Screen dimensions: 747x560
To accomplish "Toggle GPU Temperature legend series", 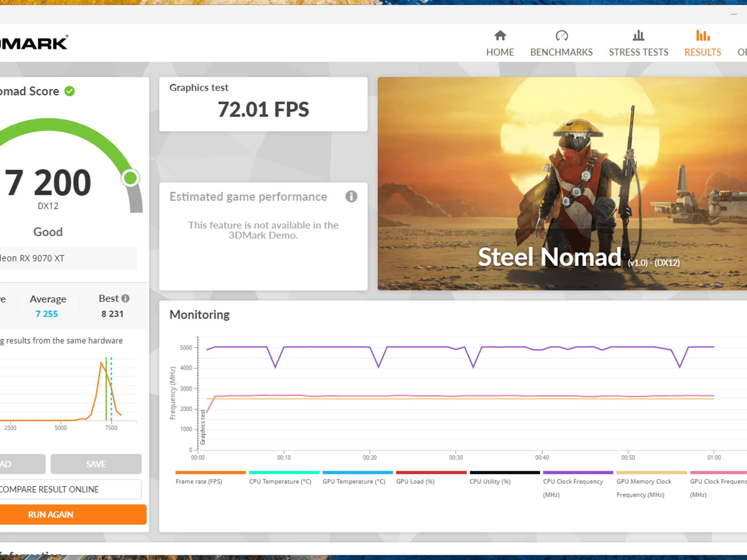I will click(357, 478).
